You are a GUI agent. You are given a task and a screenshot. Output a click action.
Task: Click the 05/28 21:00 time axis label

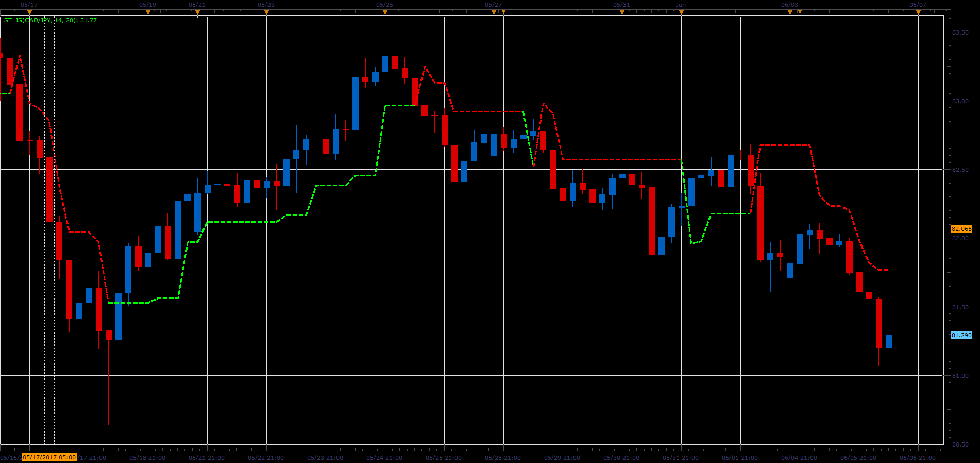click(503, 458)
